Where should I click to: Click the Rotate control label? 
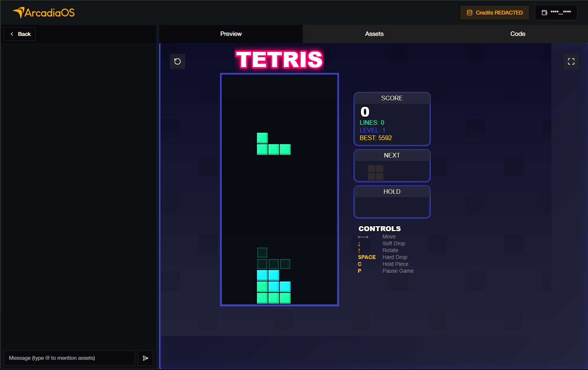tap(390, 250)
